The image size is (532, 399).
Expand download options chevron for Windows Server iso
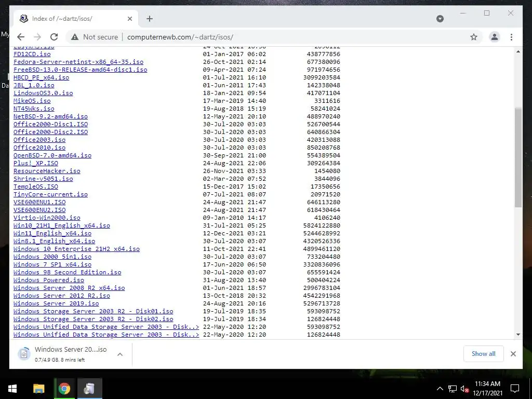point(120,354)
